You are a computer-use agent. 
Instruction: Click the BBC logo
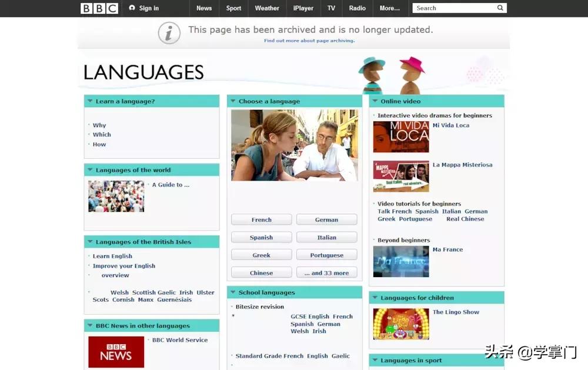point(99,8)
